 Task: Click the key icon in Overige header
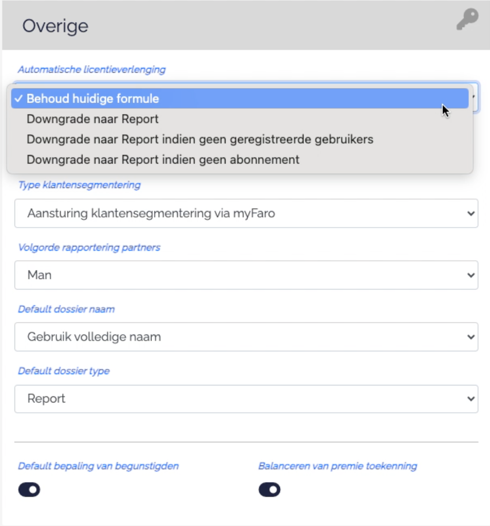click(468, 19)
